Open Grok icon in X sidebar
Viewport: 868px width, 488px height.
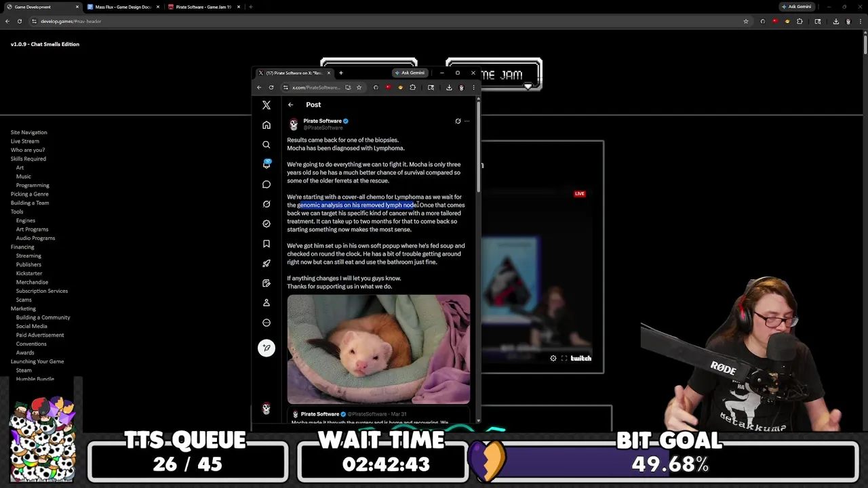point(267,203)
